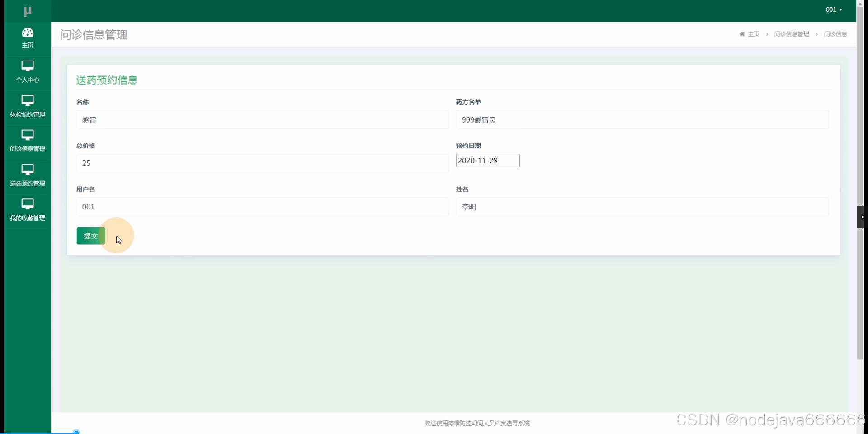Collapse side panel with the right-edge arrow
This screenshot has height=434, width=868.
click(x=862, y=217)
